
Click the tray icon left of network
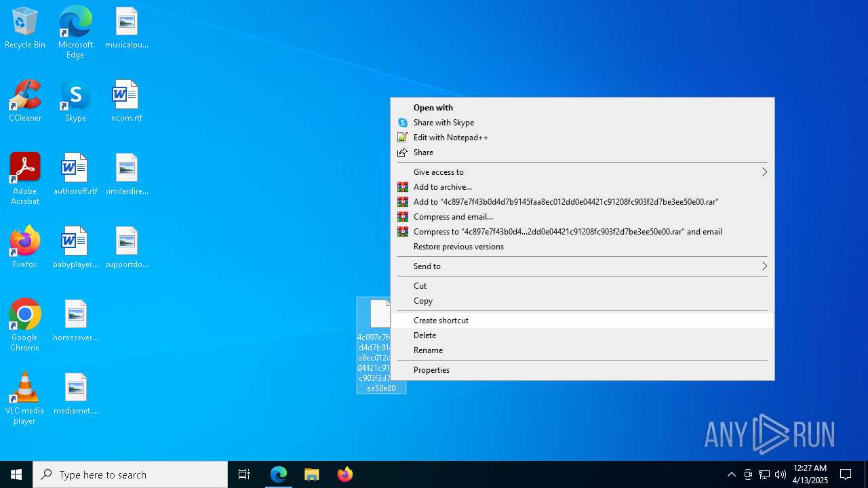click(x=748, y=474)
